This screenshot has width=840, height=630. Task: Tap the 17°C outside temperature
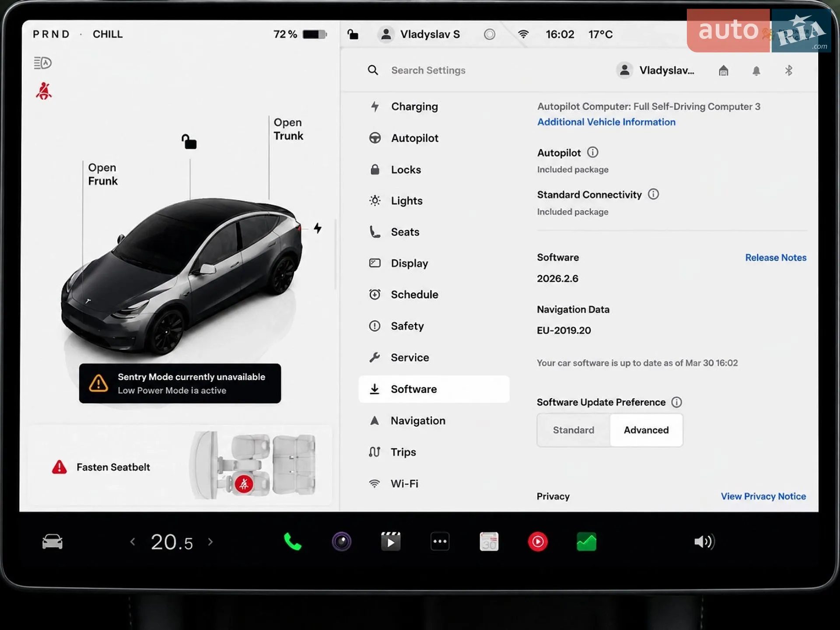tap(601, 34)
